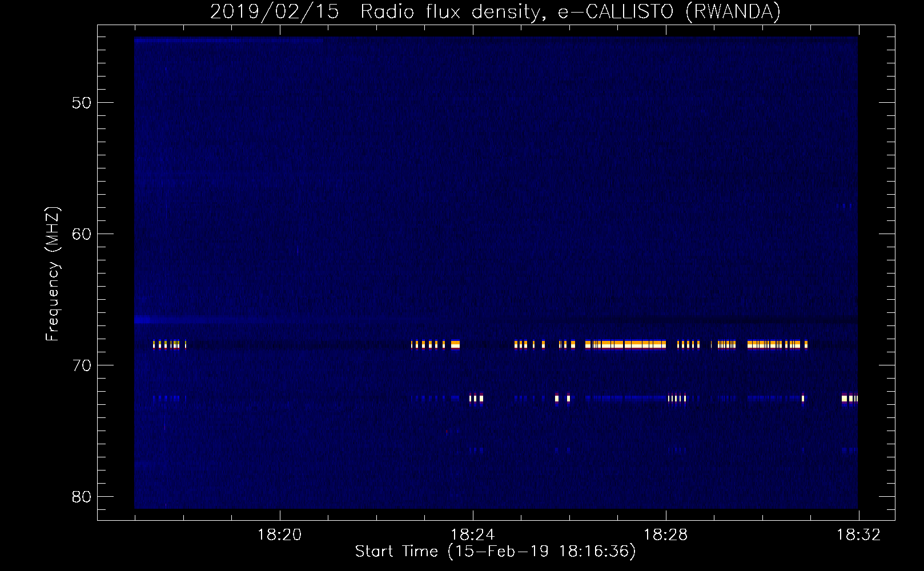The width and height of the screenshot is (924, 571).
Task: Click the 18:32 time tick label
Action: 858,535
